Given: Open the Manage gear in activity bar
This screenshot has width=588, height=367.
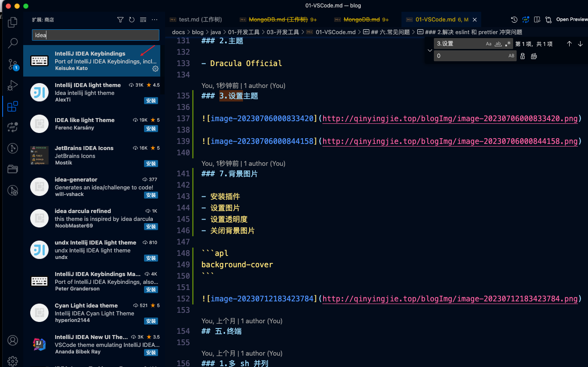Looking at the screenshot, I should [x=13, y=361].
